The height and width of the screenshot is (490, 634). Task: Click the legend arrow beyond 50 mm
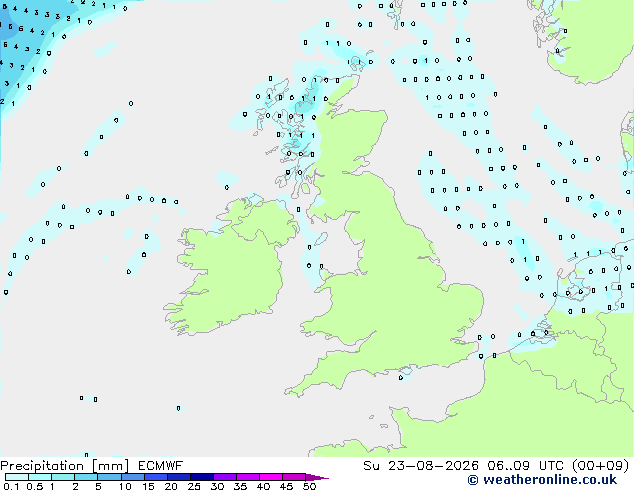point(317,478)
